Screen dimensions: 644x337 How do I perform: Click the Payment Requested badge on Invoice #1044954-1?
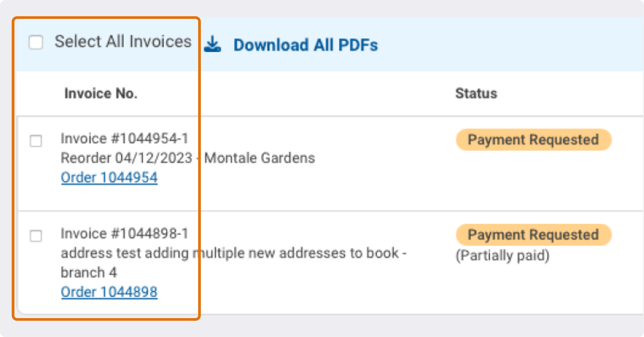pos(533,139)
